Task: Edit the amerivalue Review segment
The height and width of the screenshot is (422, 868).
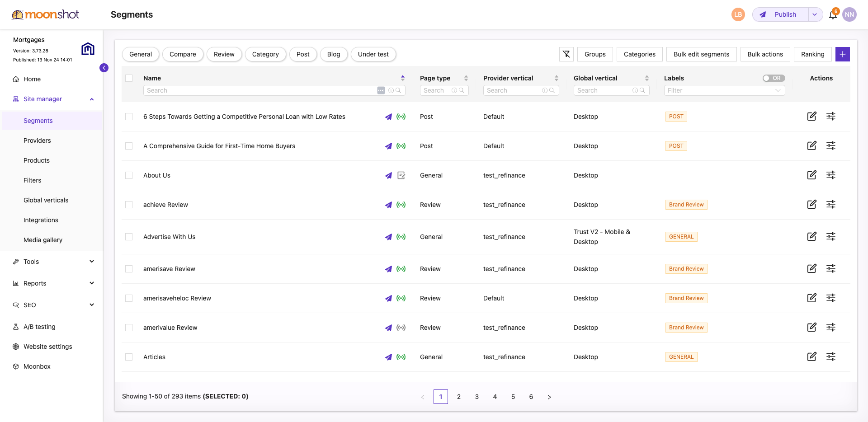Action: tap(812, 327)
